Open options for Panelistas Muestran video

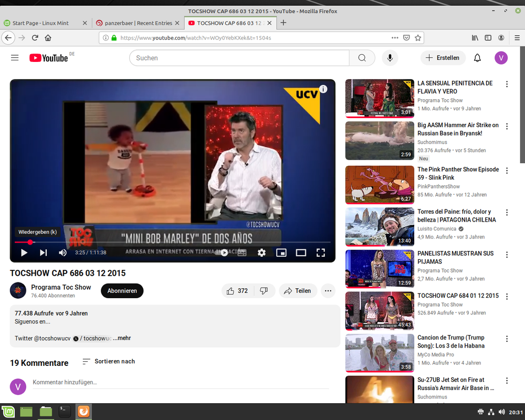click(x=507, y=255)
